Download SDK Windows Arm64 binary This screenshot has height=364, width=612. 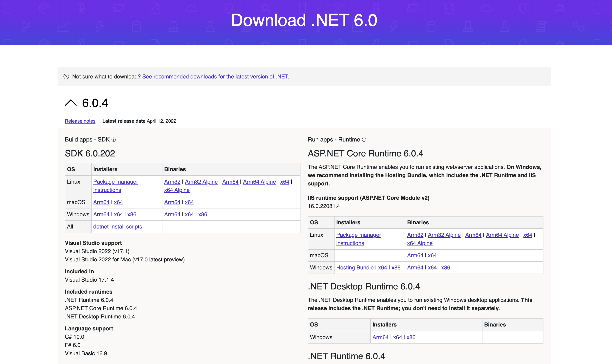pyautogui.click(x=172, y=214)
